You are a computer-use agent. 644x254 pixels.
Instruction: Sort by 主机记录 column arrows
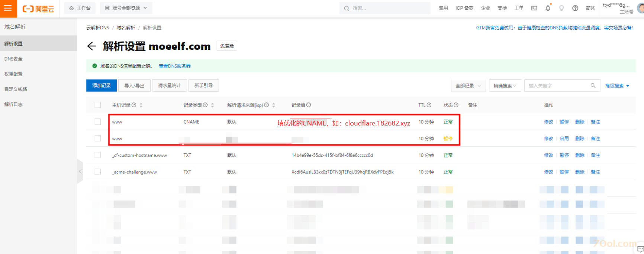(141, 105)
